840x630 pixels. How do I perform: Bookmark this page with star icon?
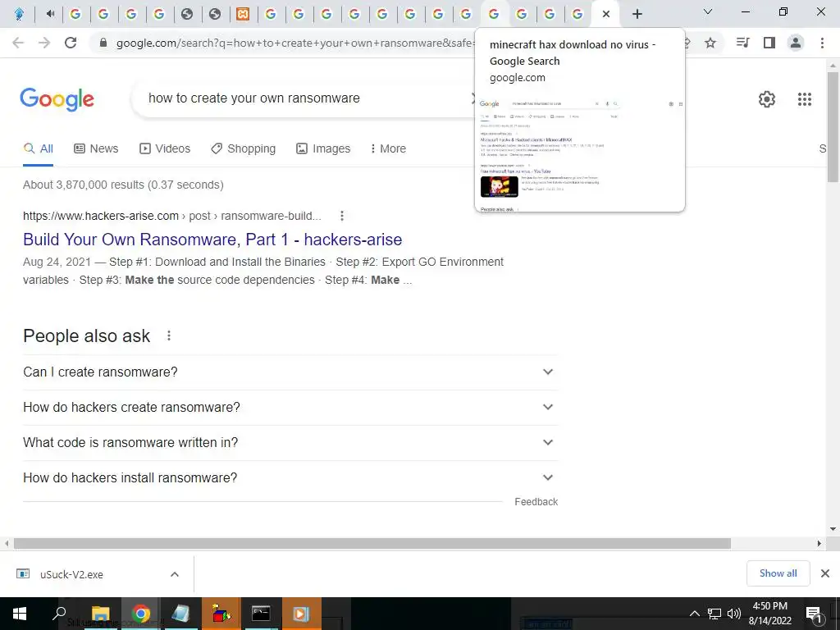coord(710,43)
